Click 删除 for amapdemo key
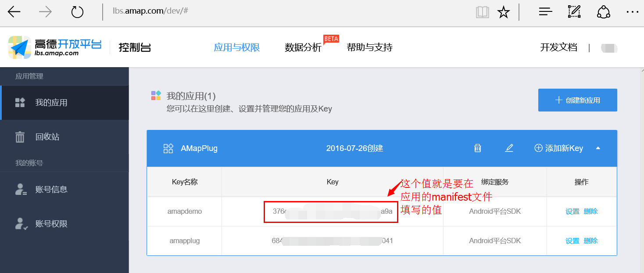 [590, 211]
